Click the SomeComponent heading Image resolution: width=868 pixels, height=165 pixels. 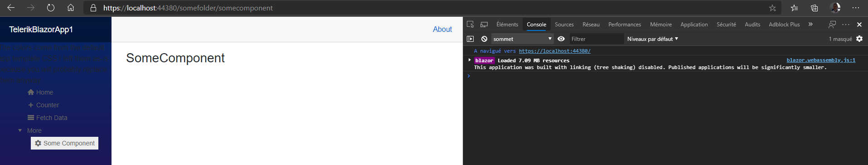175,58
